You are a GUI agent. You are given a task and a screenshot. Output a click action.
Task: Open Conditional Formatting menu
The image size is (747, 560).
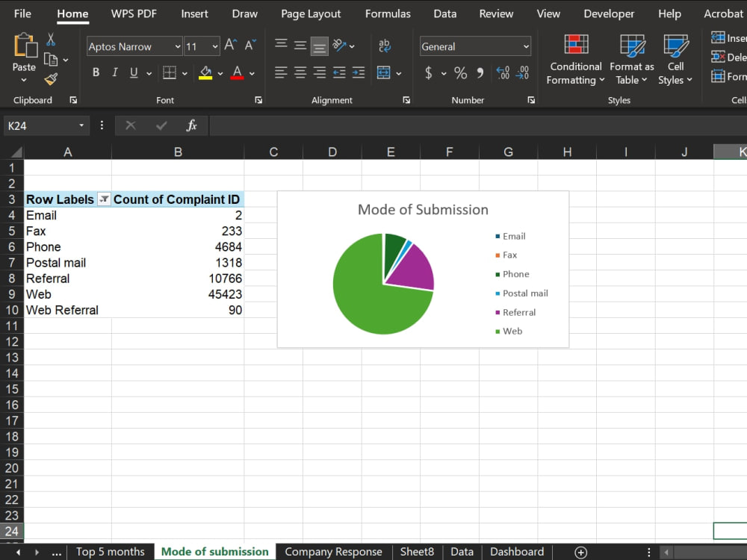point(575,60)
